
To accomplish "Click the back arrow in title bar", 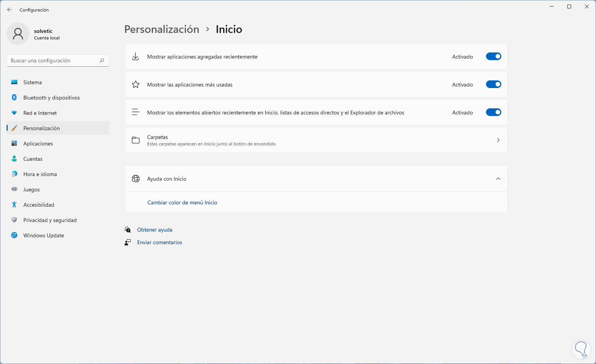I will pyautogui.click(x=10, y=10).
